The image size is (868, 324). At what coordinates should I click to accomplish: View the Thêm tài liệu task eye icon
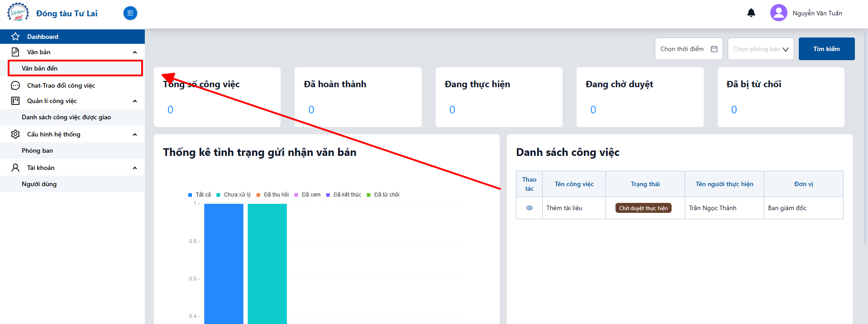(529, 208)
